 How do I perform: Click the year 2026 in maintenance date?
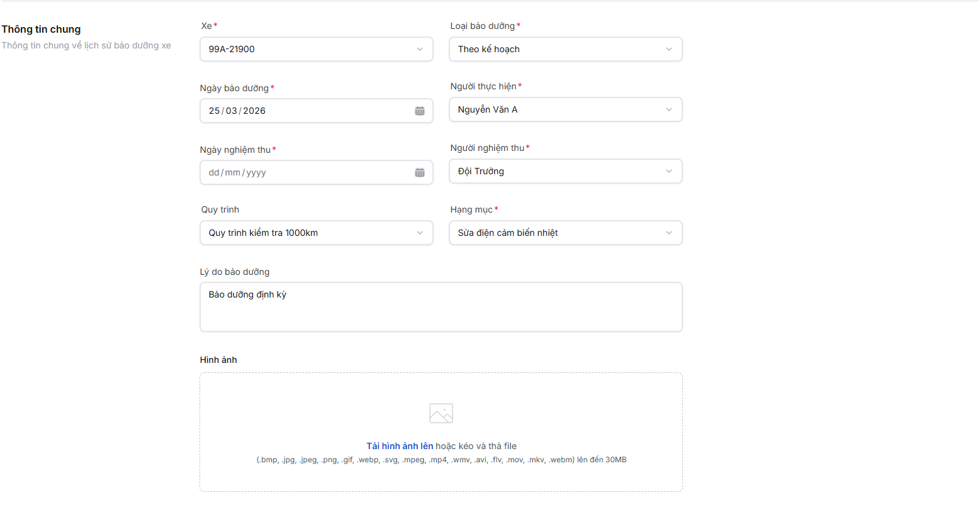click(254, 111)
